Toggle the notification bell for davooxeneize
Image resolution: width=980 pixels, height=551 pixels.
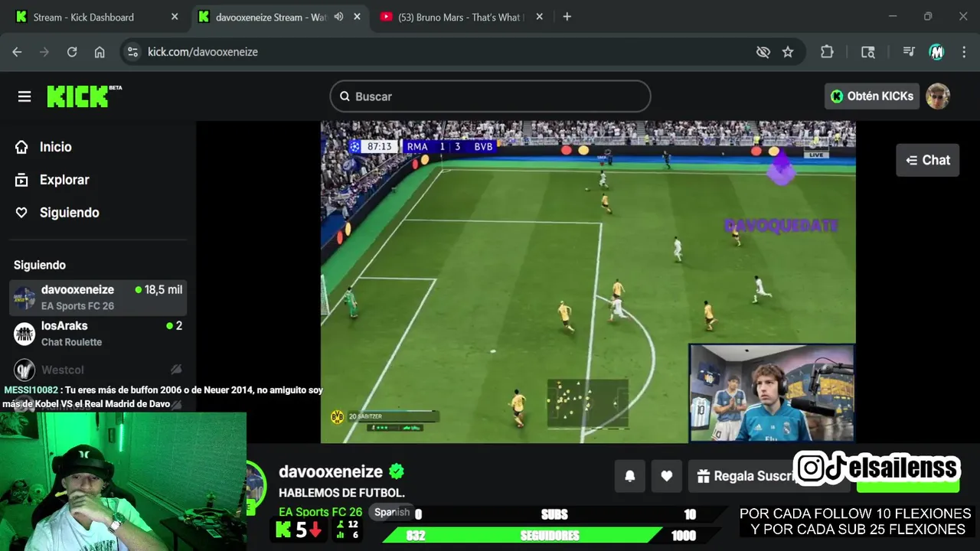(x=630, y=476)
